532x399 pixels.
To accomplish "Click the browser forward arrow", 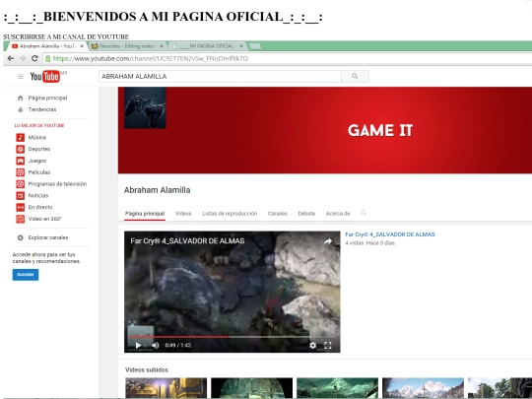I will tap(23, 58).
